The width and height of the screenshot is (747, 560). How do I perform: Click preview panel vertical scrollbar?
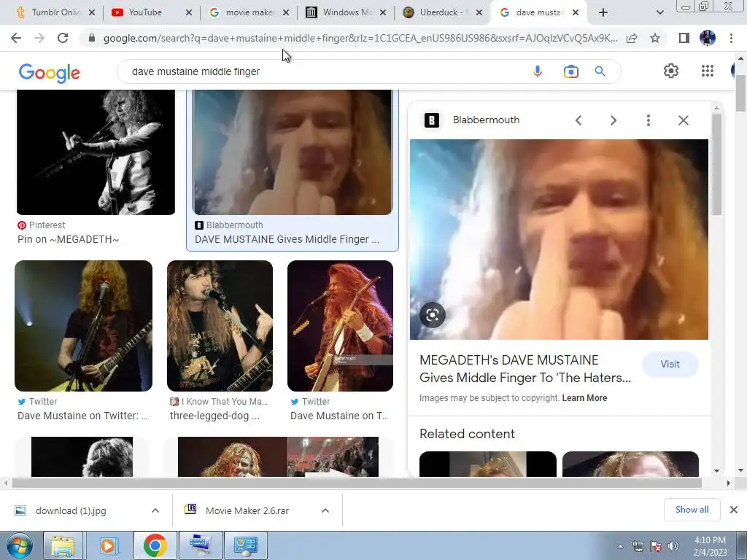coord(716,164)
